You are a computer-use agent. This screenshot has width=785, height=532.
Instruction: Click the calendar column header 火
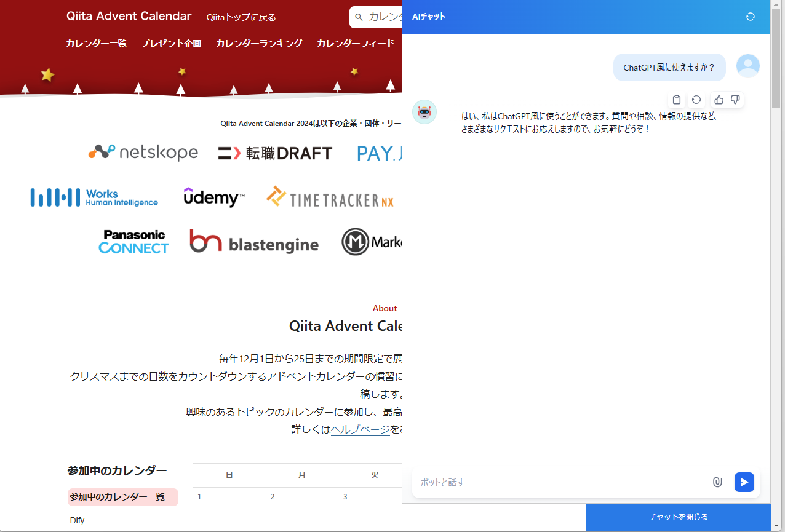click(x=375, y=475)
